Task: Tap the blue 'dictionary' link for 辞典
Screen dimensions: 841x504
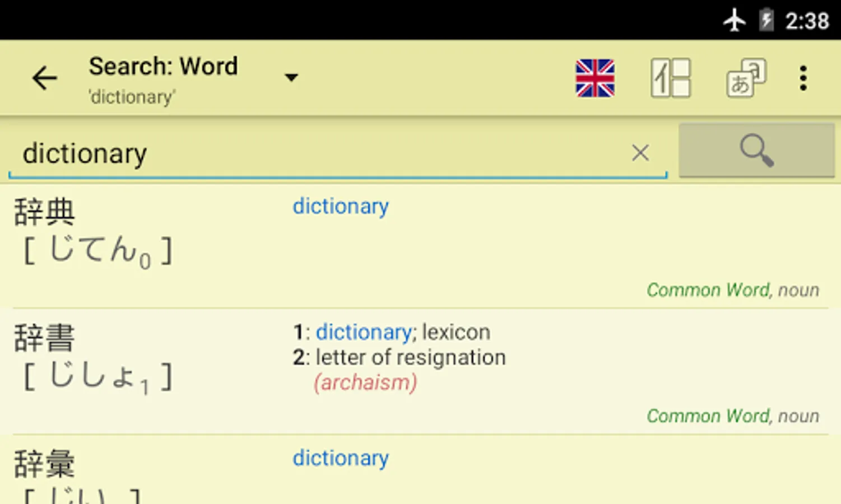Action: click(341, 206)
